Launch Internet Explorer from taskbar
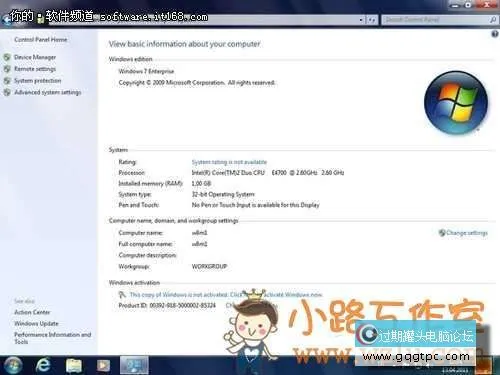The width and height of the screenshot is (500, 375). coord(43,365)
